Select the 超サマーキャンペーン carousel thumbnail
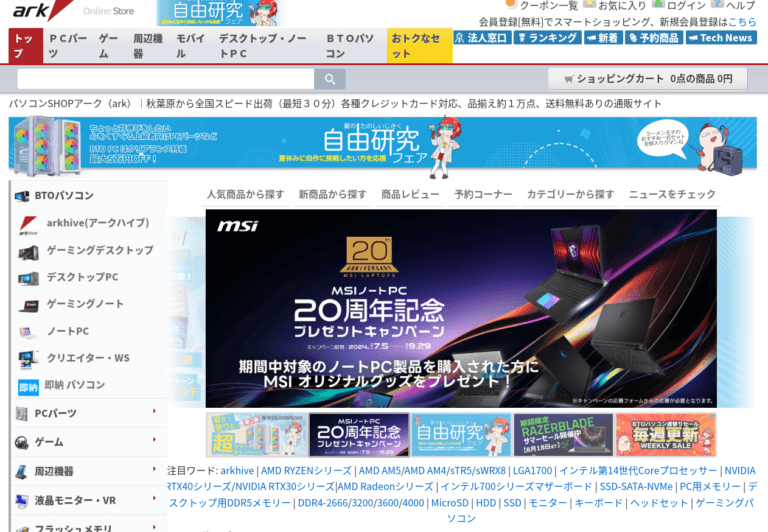 click(257, 435)
